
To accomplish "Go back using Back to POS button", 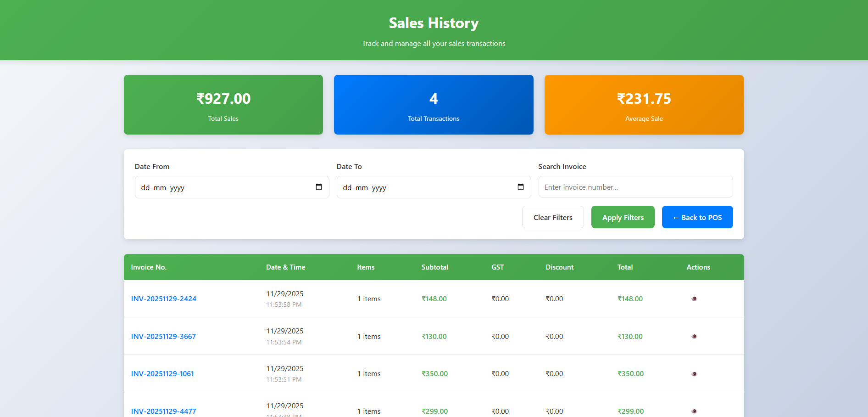I will point(697,217).
